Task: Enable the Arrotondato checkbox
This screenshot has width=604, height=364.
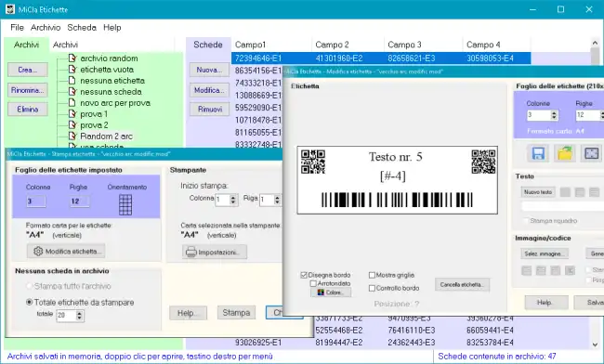Action: [x=313, y=283]
